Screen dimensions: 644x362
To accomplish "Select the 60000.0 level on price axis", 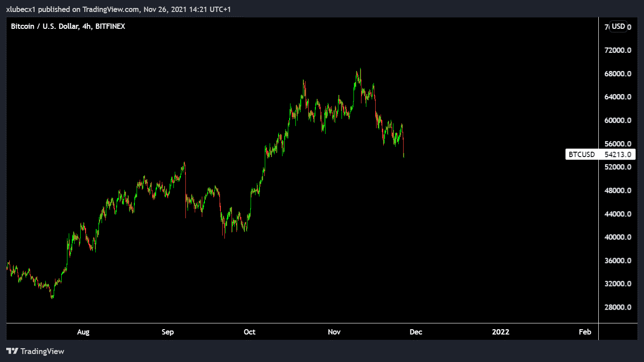I will [x=618, y=120].
